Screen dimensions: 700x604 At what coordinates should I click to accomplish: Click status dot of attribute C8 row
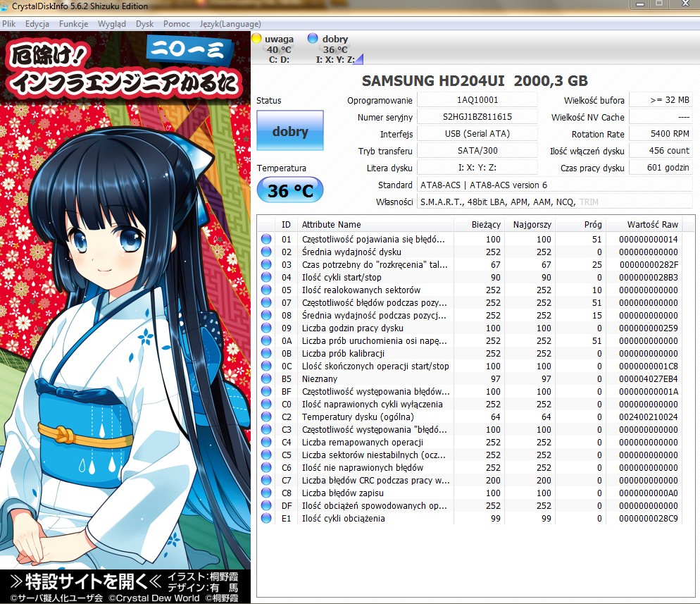click(x=266, y=493)
